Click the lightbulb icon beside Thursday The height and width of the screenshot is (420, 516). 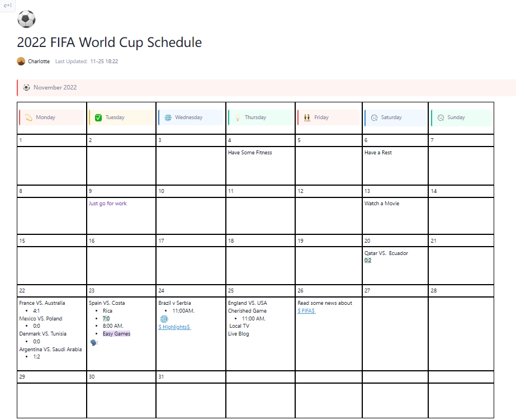(238, 117)
